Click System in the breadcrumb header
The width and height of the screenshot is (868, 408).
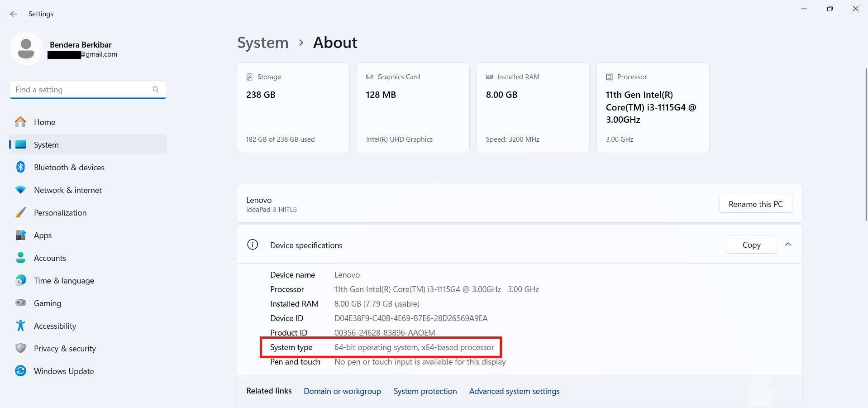tap(262, 43)
